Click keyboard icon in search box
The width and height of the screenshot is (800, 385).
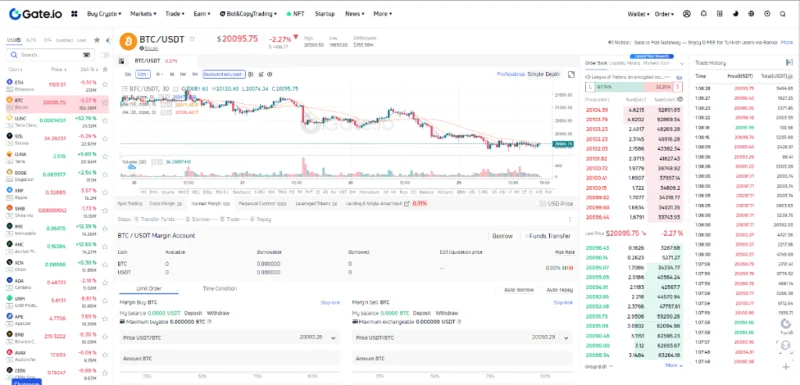pyautogui.click(x=86, y=55)
